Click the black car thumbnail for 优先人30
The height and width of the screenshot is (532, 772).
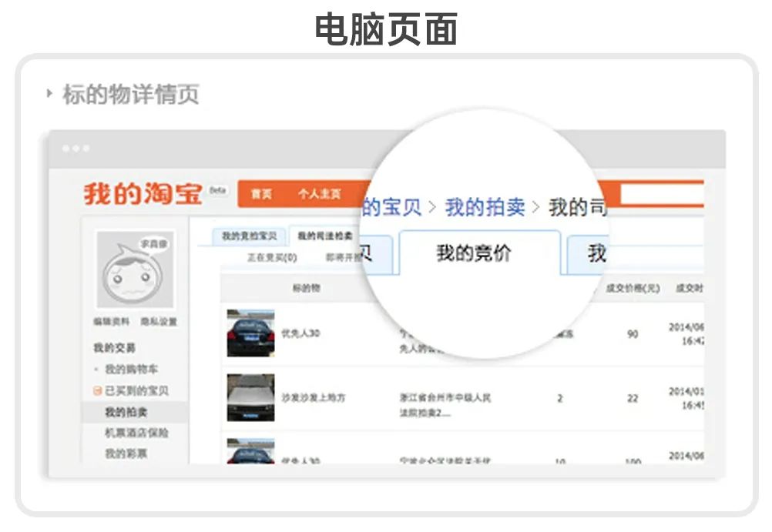pos(250,333)
